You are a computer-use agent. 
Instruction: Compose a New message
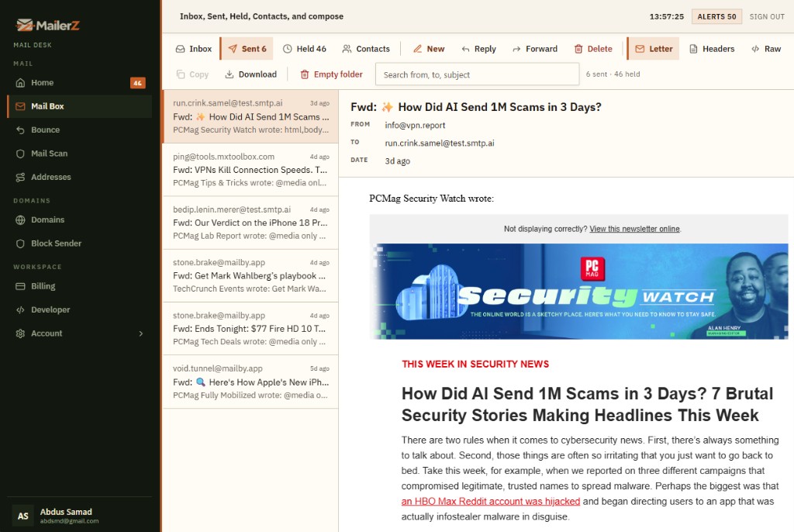(x=429, y=49)
